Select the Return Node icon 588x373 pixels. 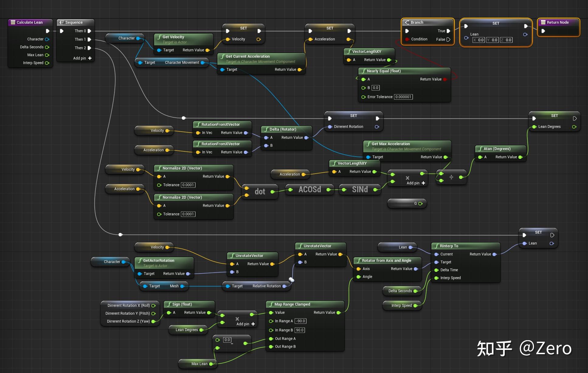544,22
